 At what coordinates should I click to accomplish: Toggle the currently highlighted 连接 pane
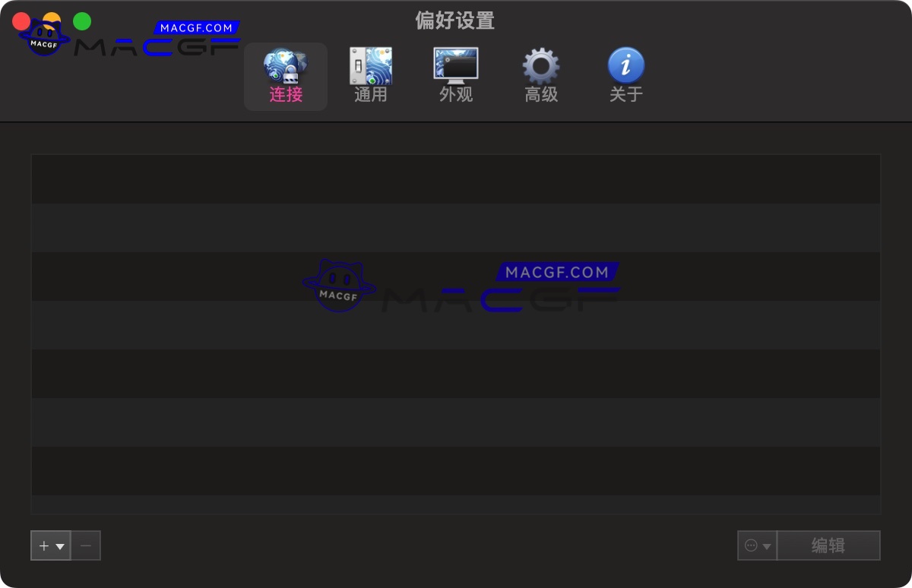[285, 74]
